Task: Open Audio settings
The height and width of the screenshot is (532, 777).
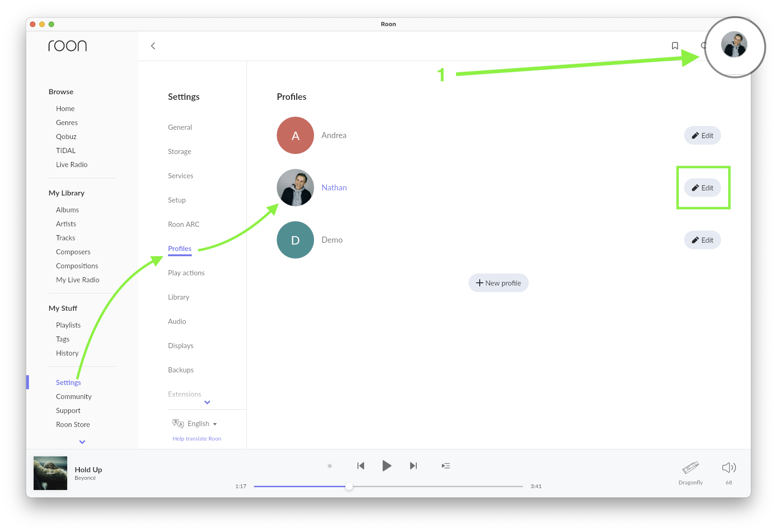Action: [x=177, y=322]
